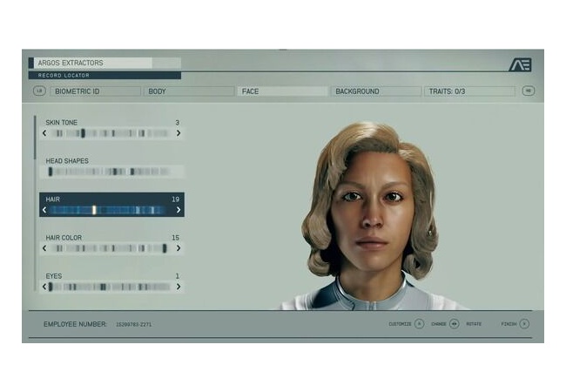
Task: Open the Biometric ID tab
Action: tap(95, 91)
